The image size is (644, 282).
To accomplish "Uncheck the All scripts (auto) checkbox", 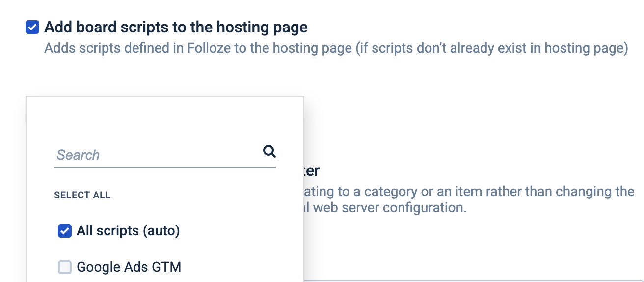I will coord(65,231).
